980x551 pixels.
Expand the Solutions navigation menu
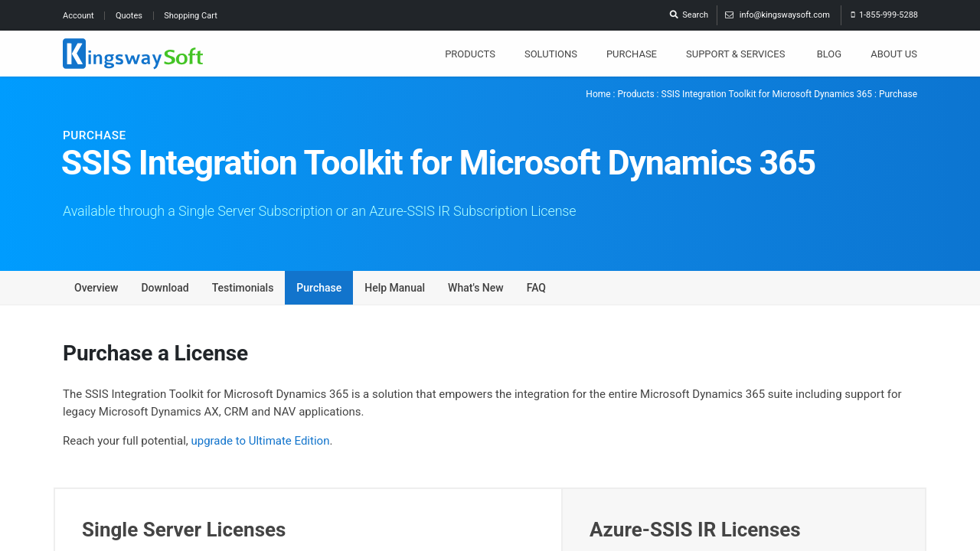550,54
